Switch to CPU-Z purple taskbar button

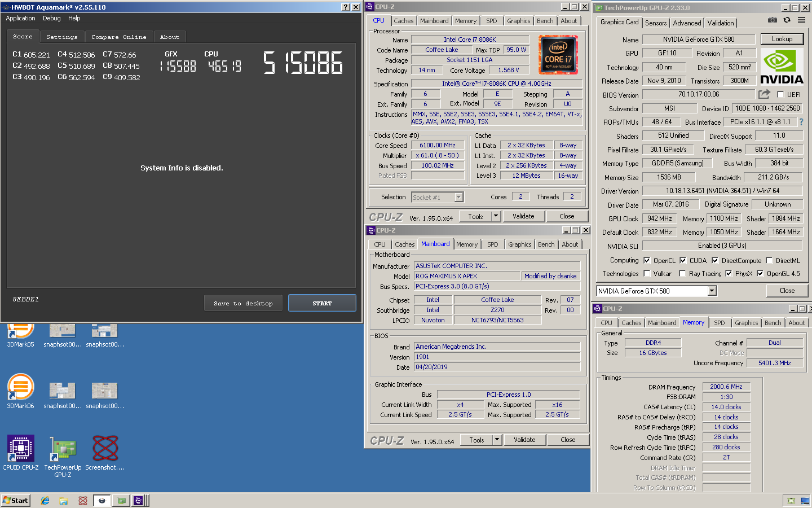(x=138, y=501)
